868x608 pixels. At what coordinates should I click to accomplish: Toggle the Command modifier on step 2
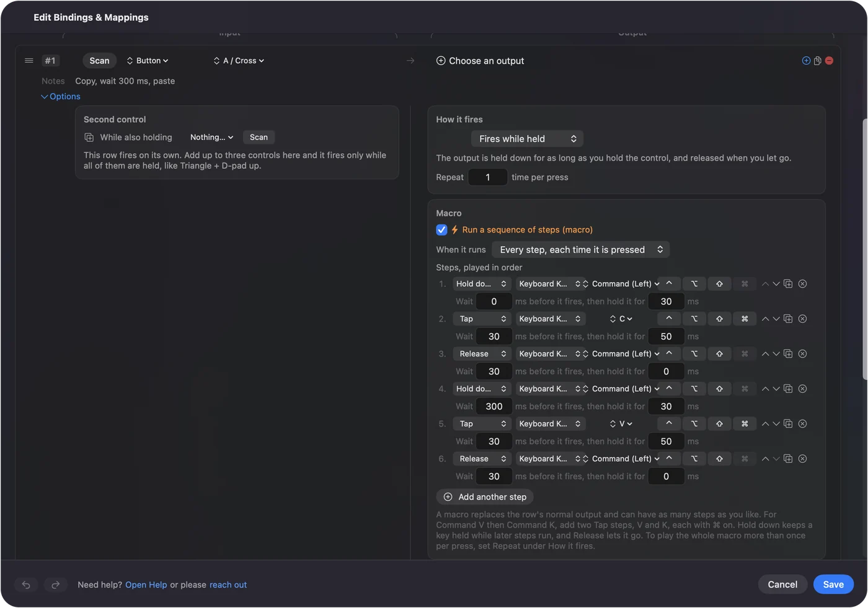click(745, 319)
